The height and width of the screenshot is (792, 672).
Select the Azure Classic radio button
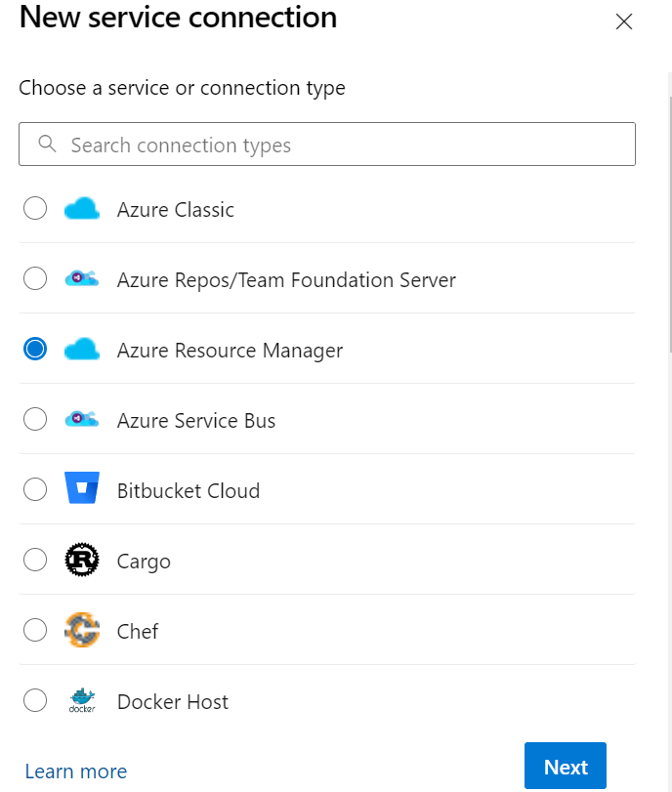(35, 208)
